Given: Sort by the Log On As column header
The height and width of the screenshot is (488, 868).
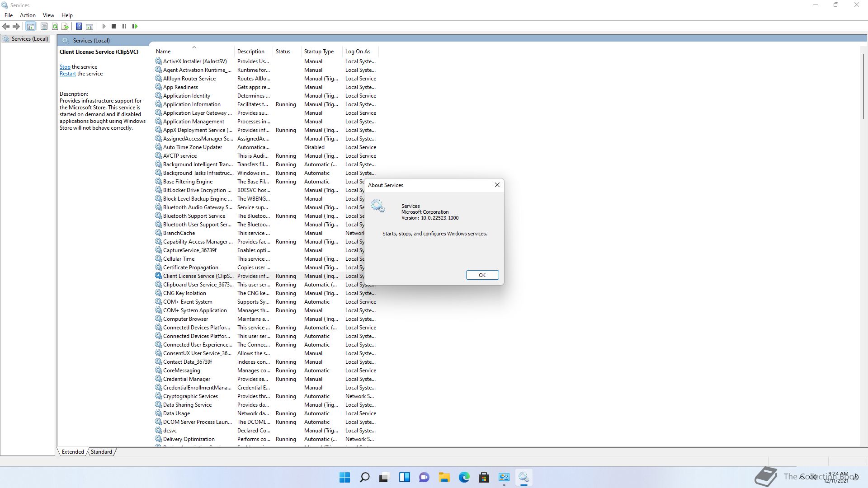Looking at the screenshot, I should click(360, 52).
